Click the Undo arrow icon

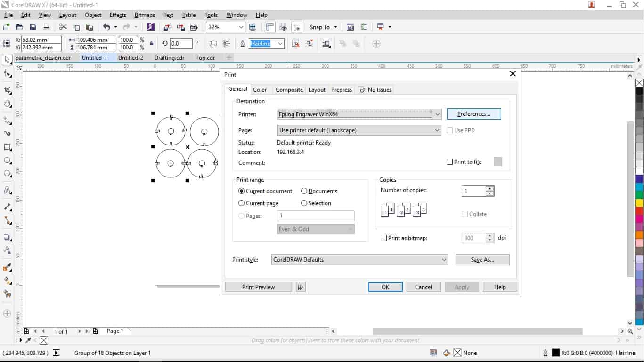click(x=106, y=27)
